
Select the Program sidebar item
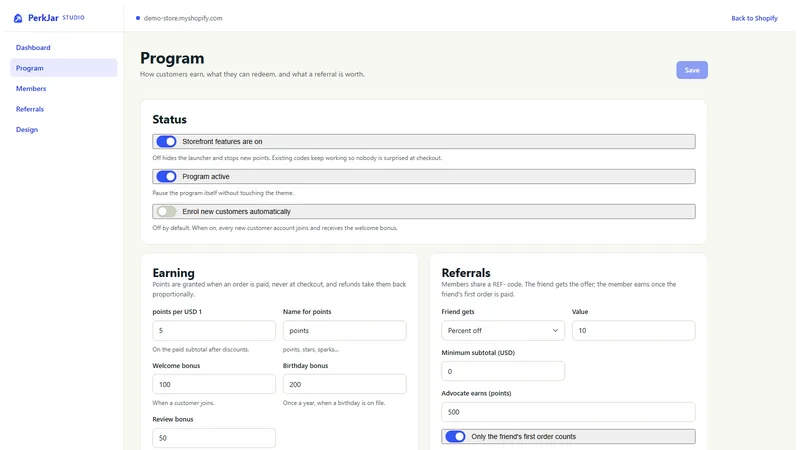pos(64,68)
